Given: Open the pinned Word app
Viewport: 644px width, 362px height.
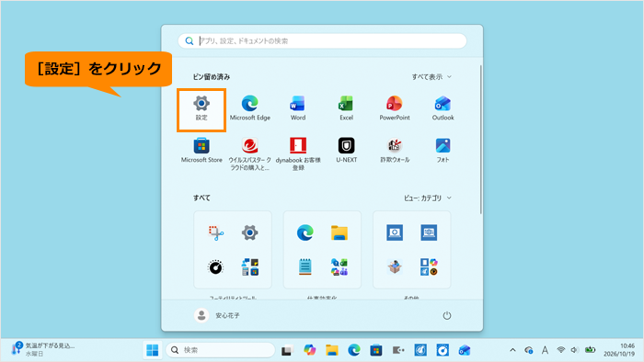Looking at the screenshot, I should (x=298, y=108).
